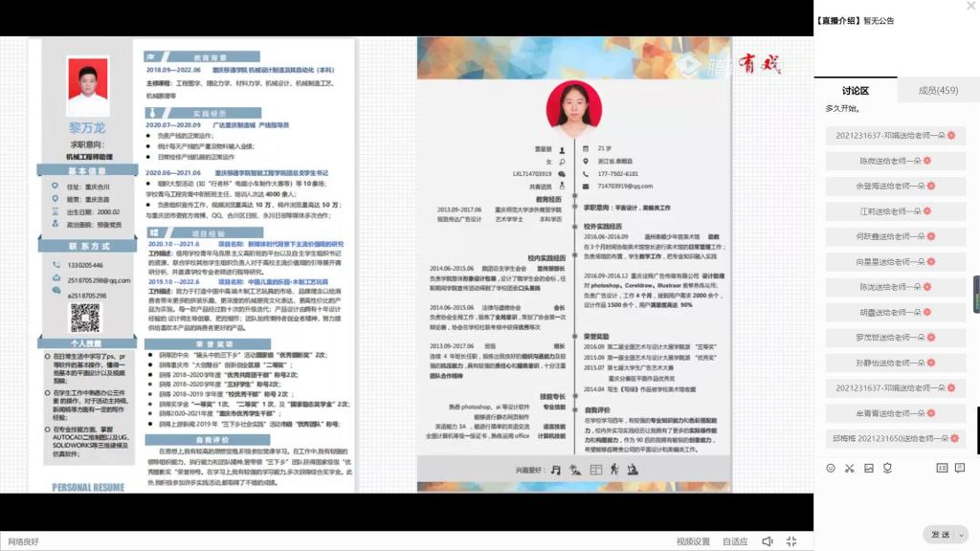Image resolution: width=980 pixels, height=551 pixels.
Task: Exit fullscreen using the shrink icon
Action: coord(791,541)
